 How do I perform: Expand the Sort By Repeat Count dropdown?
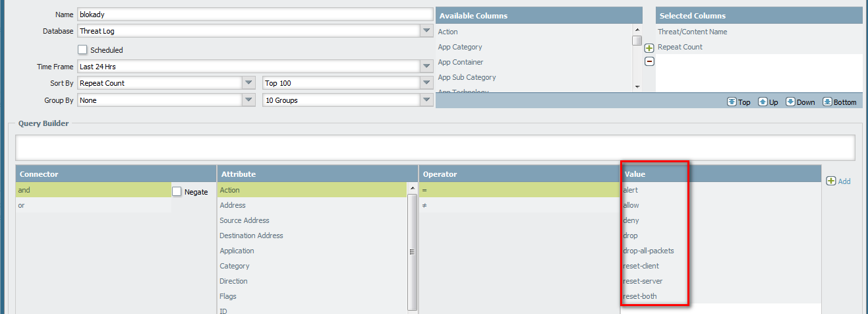[x=248, y=83]
